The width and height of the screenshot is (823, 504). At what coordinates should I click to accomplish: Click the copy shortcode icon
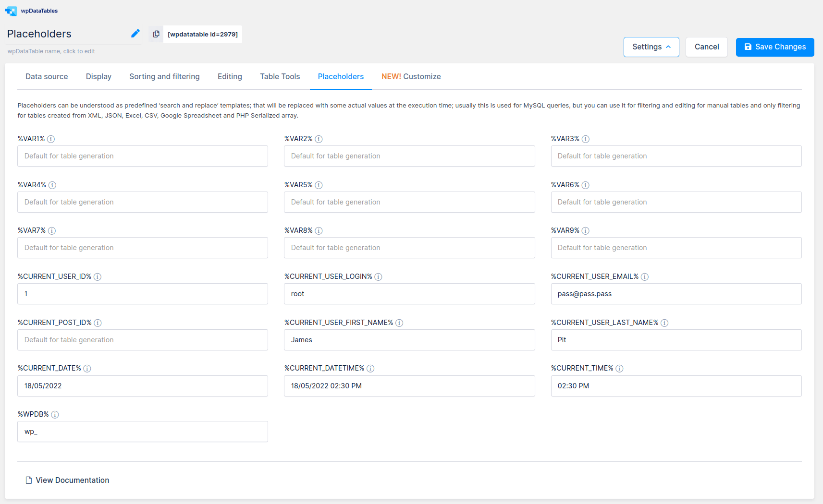(156, 34)
